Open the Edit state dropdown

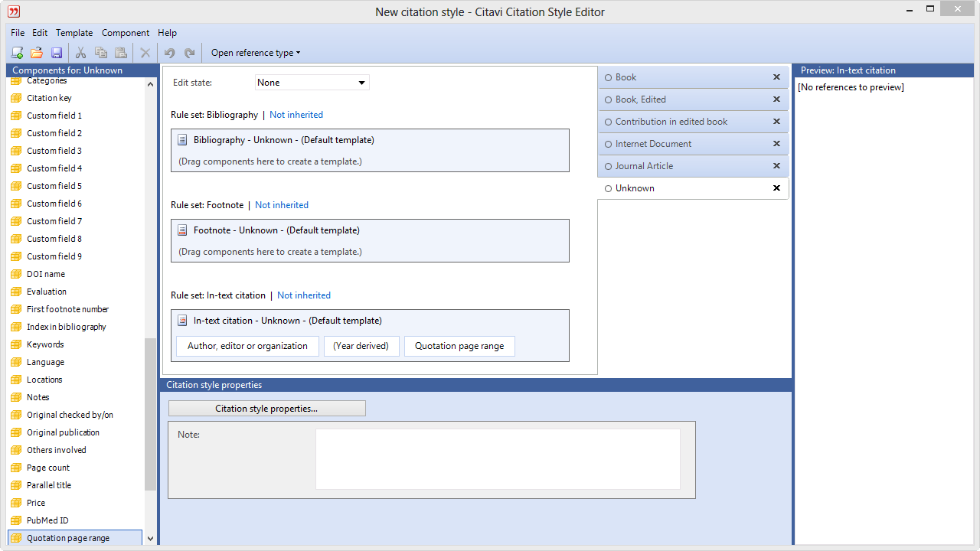(x=312, y=83)
